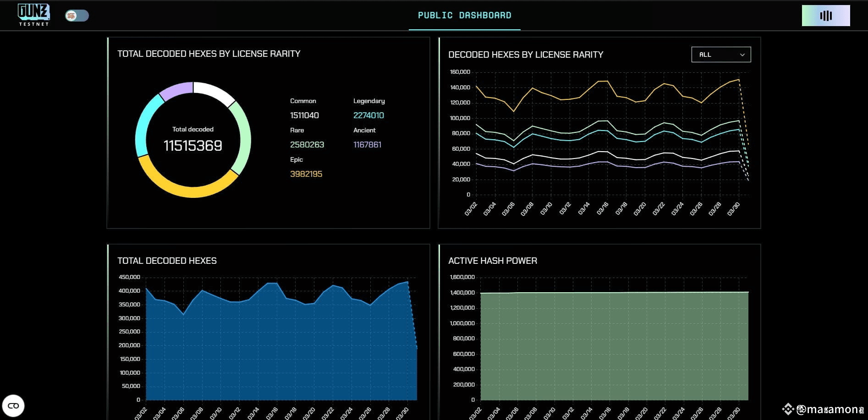Click the green Active Hash Power area chart

[x=614, y=346]
